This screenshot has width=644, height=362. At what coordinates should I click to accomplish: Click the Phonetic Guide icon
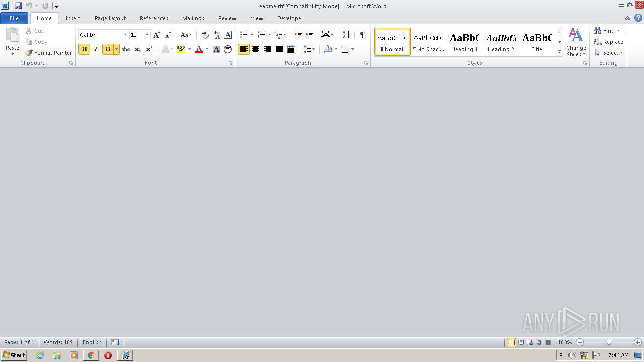tap(216, 35)
